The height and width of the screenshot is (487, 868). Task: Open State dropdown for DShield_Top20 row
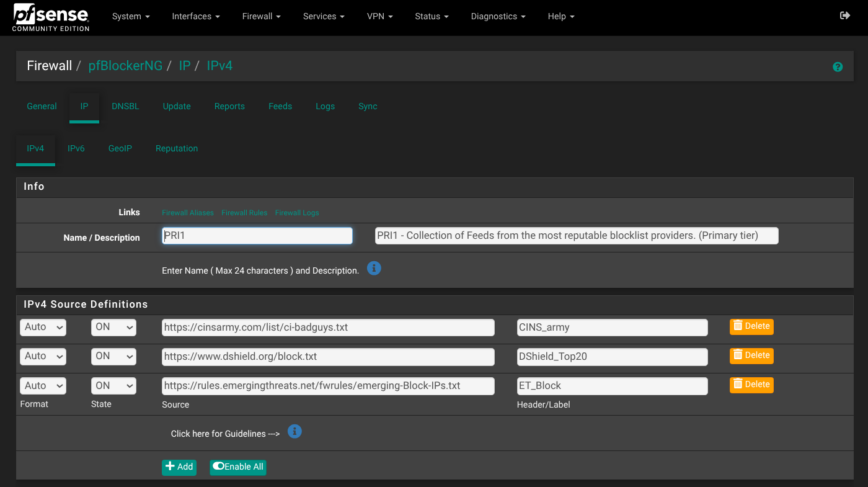(x=113, y=356)
